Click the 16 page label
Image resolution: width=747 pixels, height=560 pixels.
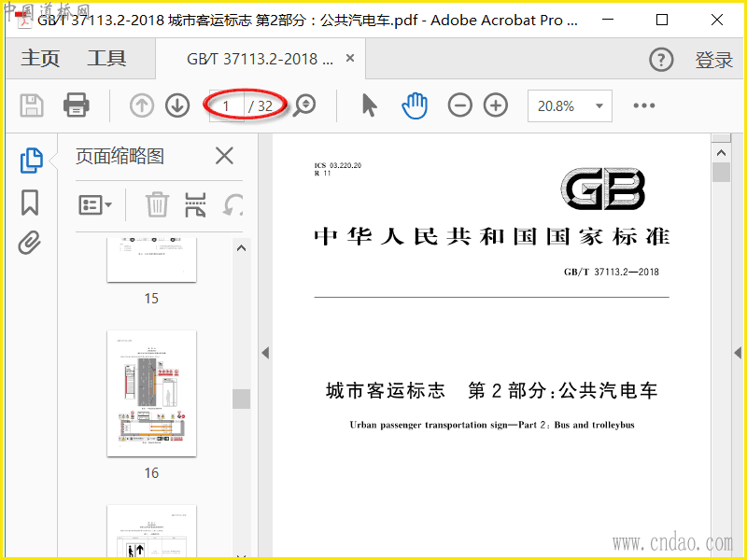pos(151,473)
